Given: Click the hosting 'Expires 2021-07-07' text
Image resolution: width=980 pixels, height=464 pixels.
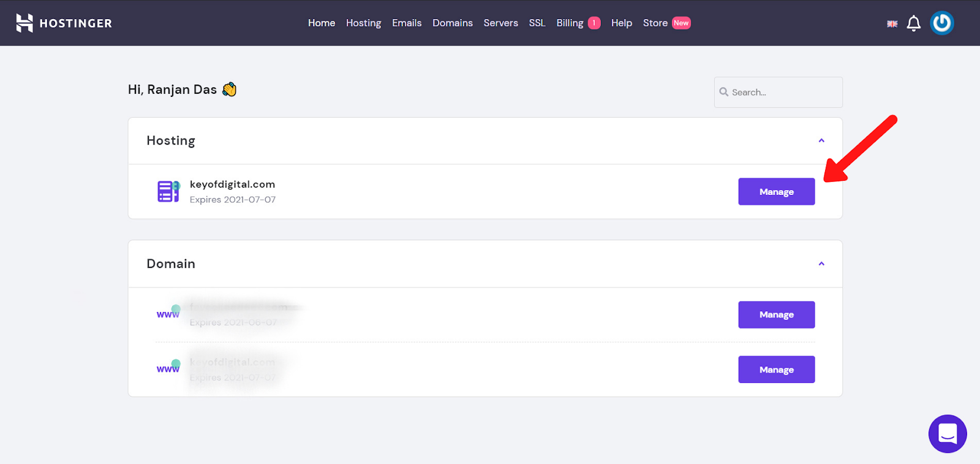Looking at the screenshot, I should [233, 200].
